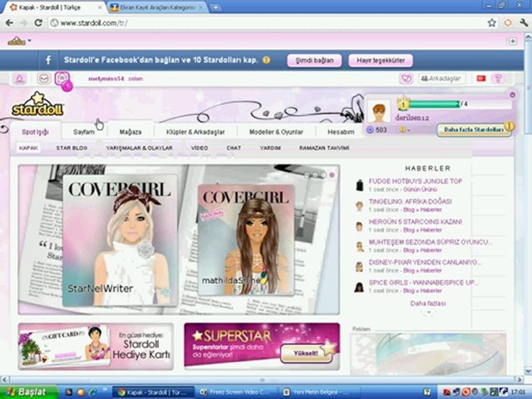Switch to Yeni Metin Belgesi taskbar item

[319, 392]
